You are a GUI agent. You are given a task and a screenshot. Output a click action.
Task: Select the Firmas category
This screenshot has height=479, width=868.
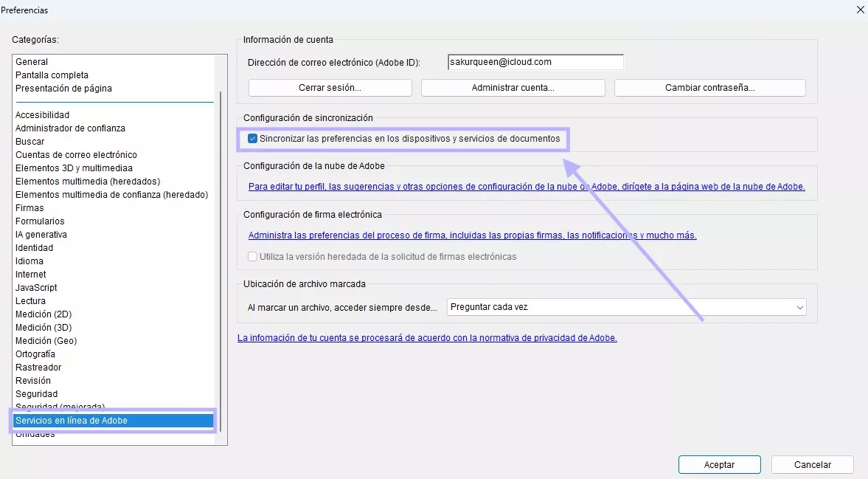pyautogui.click(x=30, y=208)
